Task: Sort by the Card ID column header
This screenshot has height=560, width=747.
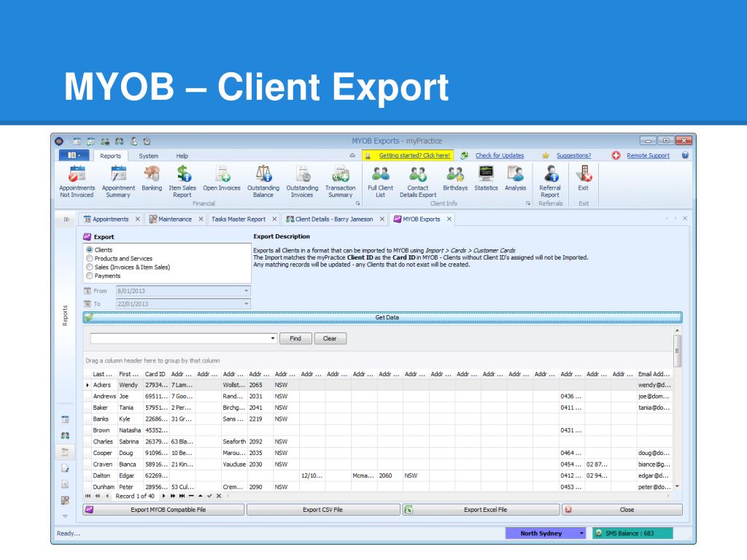Action: click(x=155, y=374)
